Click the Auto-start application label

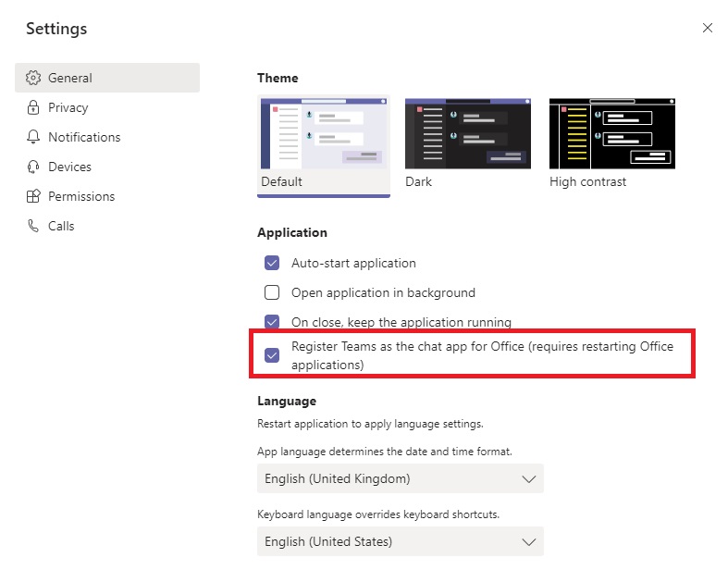[353, 264]
